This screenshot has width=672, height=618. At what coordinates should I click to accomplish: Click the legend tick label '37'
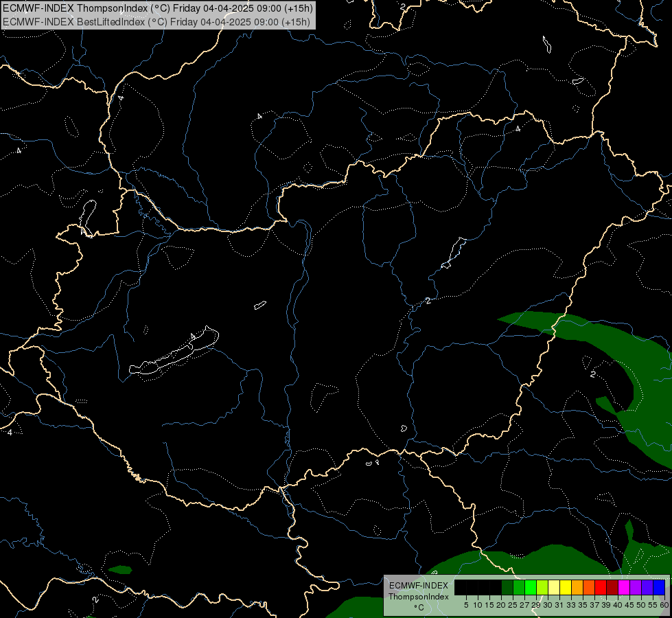(x=594, y=605)
